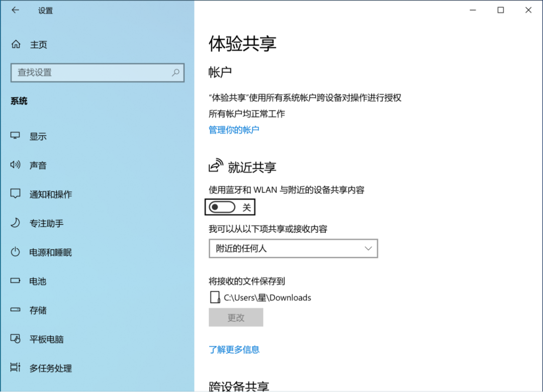Focus the 查找设置 search box

[x=98, y=72]
